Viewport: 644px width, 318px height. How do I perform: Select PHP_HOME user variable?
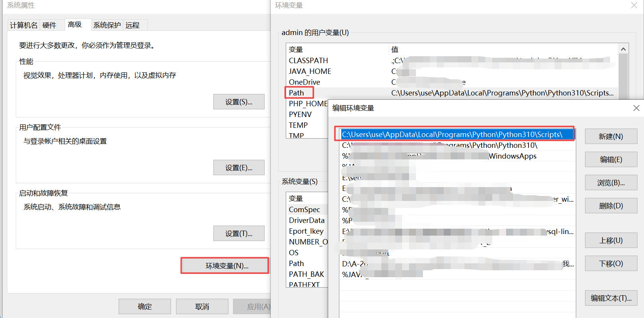(x=307, y=104)
